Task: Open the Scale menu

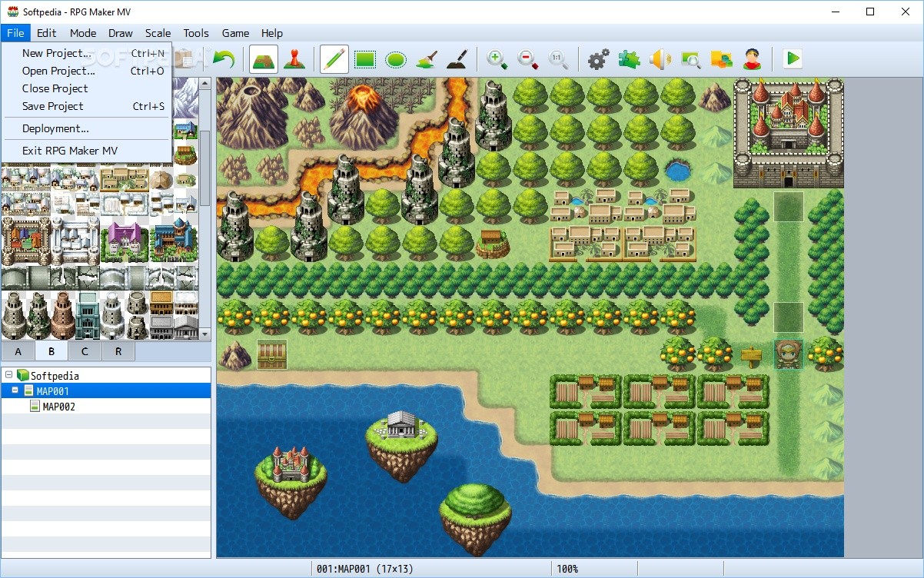Action: [x=158, y=33]
